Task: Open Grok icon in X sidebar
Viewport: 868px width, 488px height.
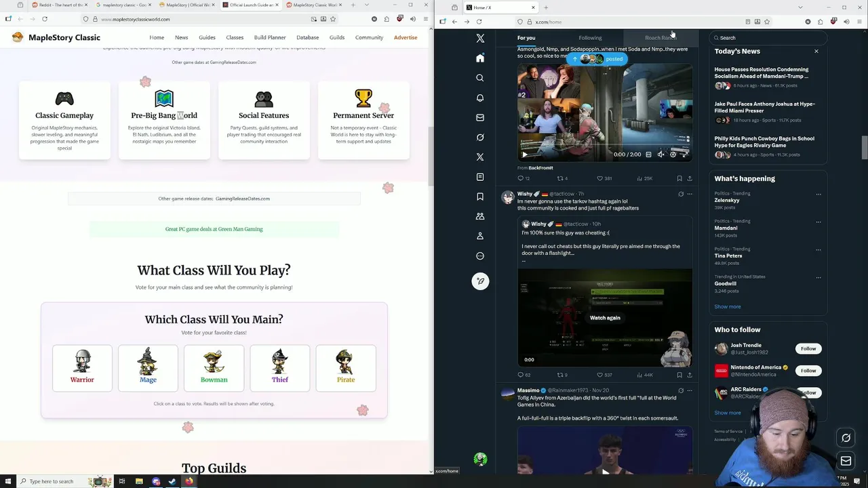Action: pos(480,137)
